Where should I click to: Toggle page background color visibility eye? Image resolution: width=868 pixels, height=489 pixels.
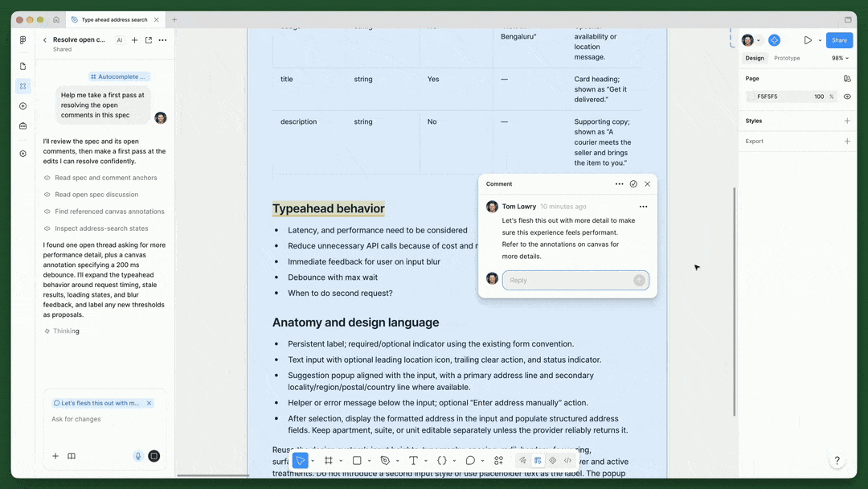[847, 97]
